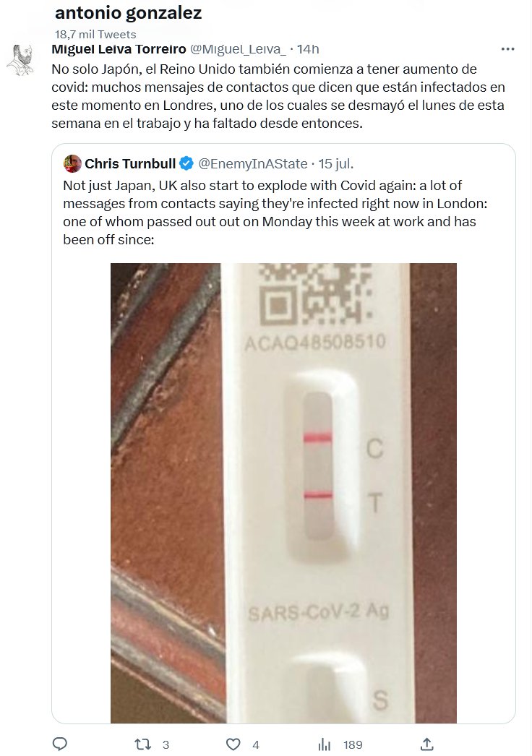Open the three-dot more options menu
Image resolution: width=532 pixels, height=756 pixels.
(508, 48)
